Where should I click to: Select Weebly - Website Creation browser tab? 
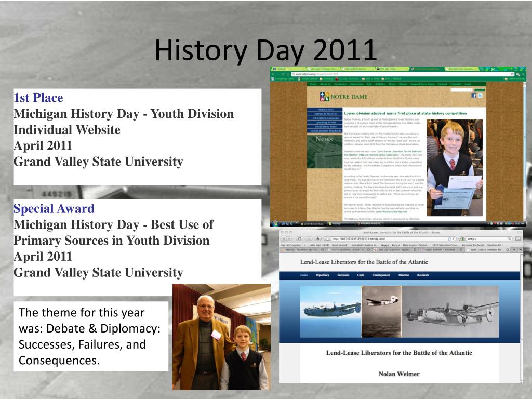(x=301, y=250)
